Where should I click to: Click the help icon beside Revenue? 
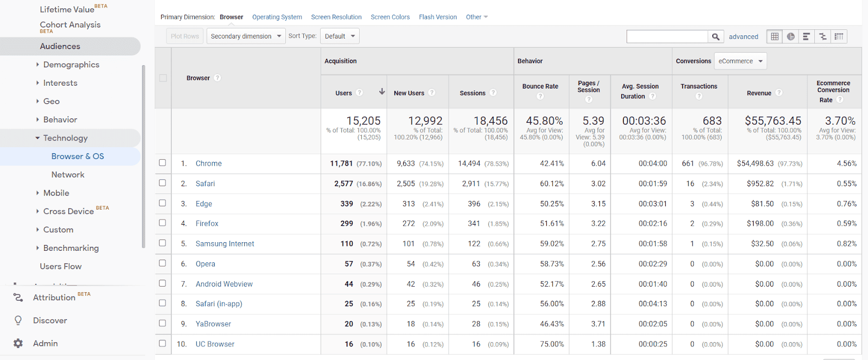point(779,93)
